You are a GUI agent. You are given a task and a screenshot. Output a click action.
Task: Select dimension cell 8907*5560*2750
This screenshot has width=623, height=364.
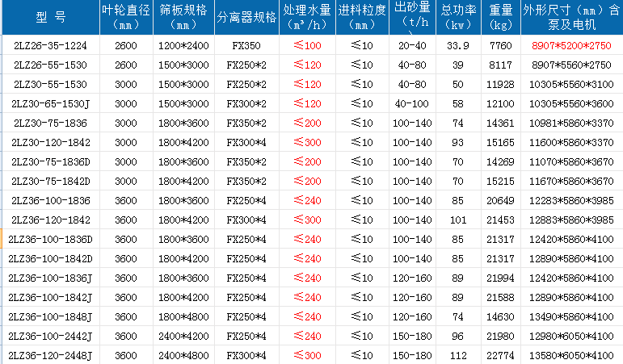[x=572, y=65]
